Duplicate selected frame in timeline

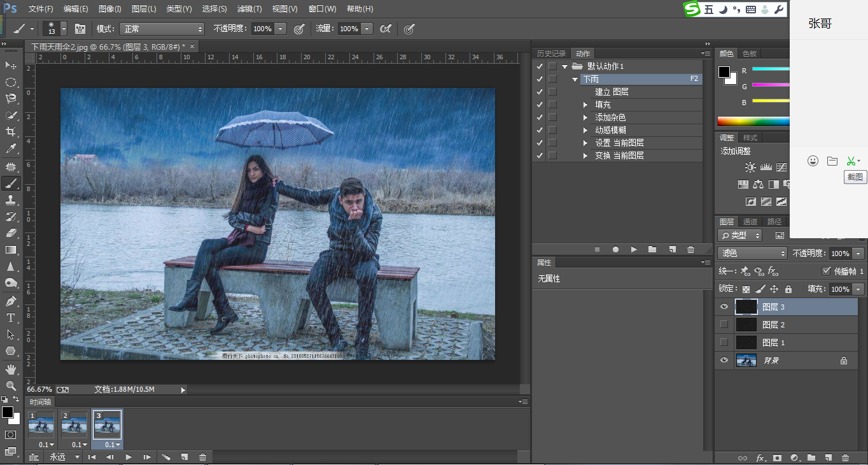pos(184,457)
